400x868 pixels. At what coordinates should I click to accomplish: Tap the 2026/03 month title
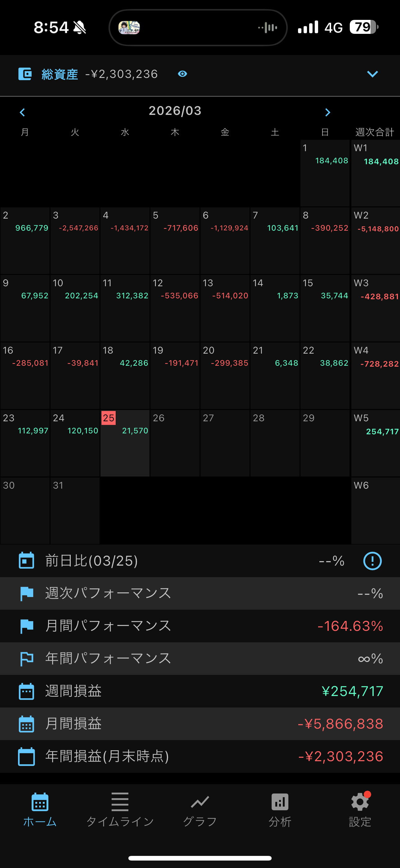coord(175,111)
